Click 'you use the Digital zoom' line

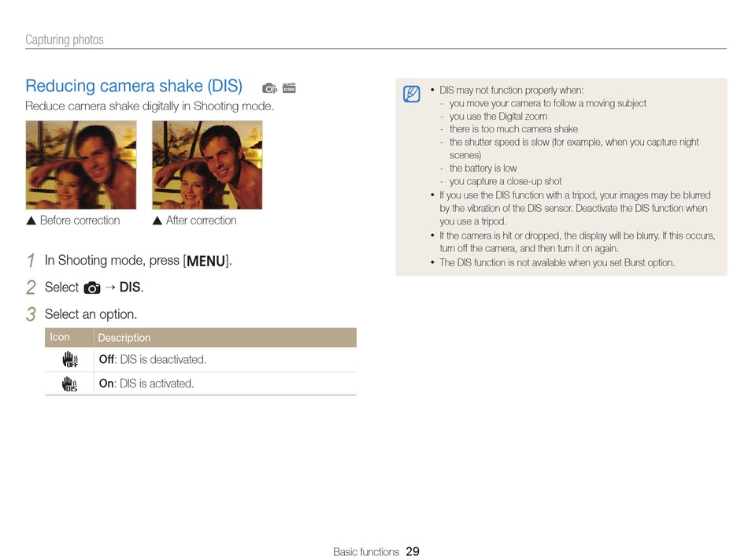coord(498,117)
